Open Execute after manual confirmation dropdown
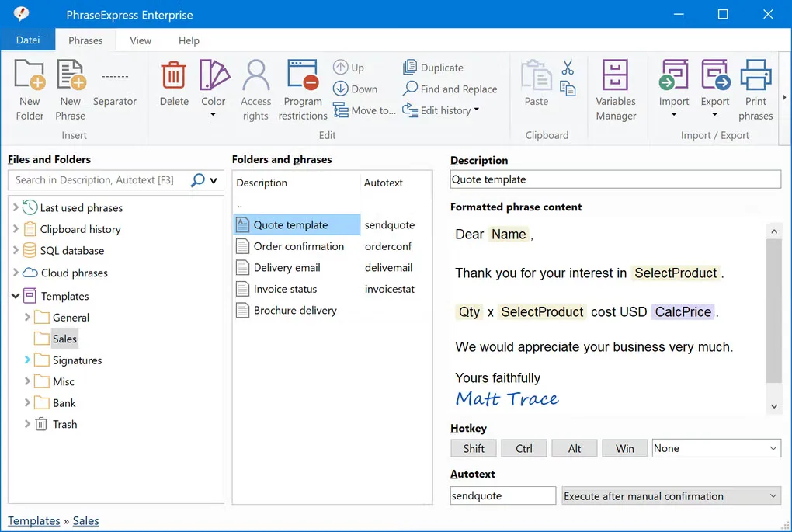The height and width of the screenshot is (532, 792). [x=672, y=495]
